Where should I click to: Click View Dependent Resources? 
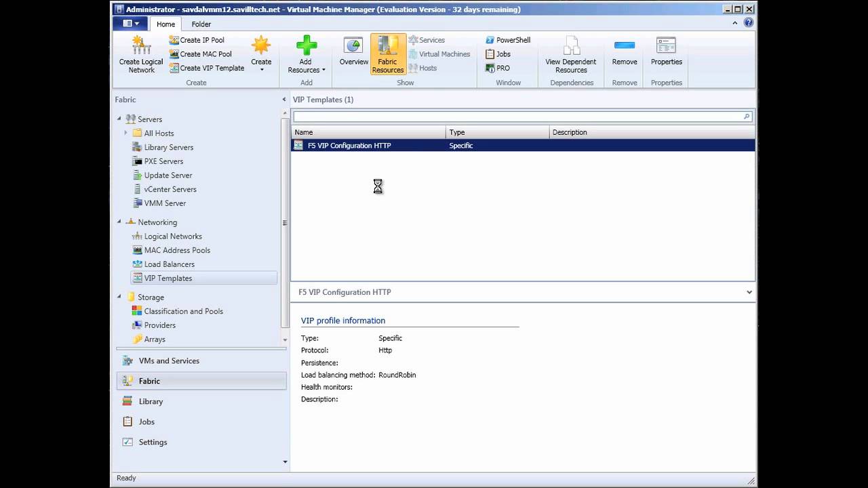click(571, 54)
